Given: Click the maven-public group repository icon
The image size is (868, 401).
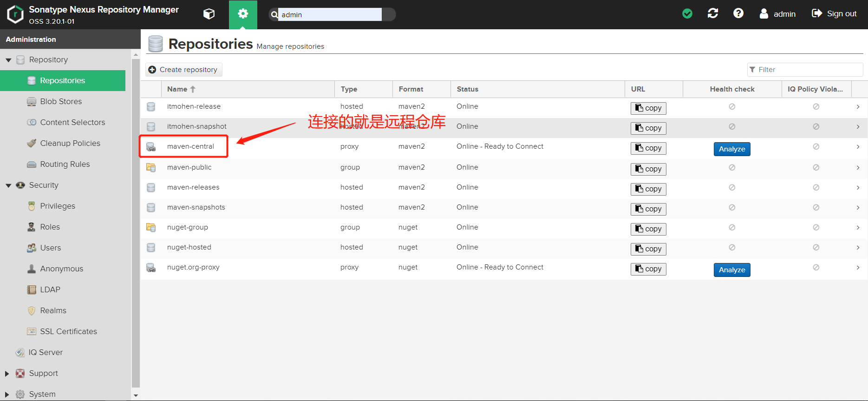Looking at the screenshot, I should pyautogui.click(x=151, y=167).
